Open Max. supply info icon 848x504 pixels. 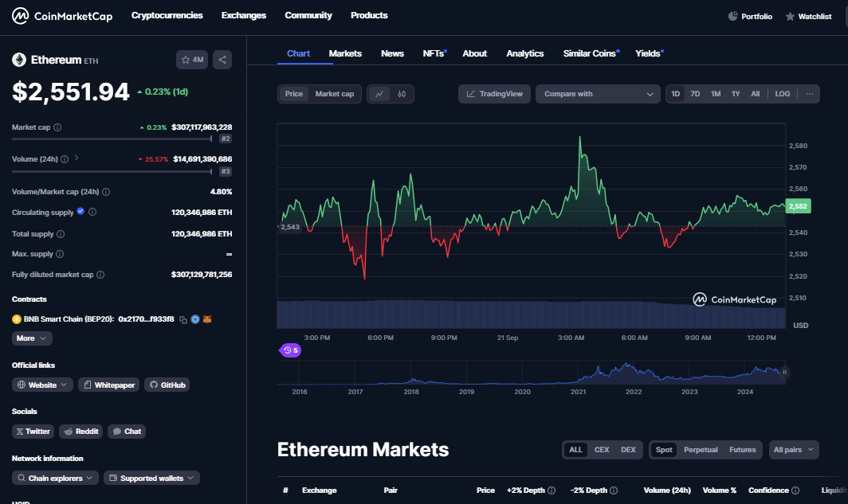(x=60, y=254)
